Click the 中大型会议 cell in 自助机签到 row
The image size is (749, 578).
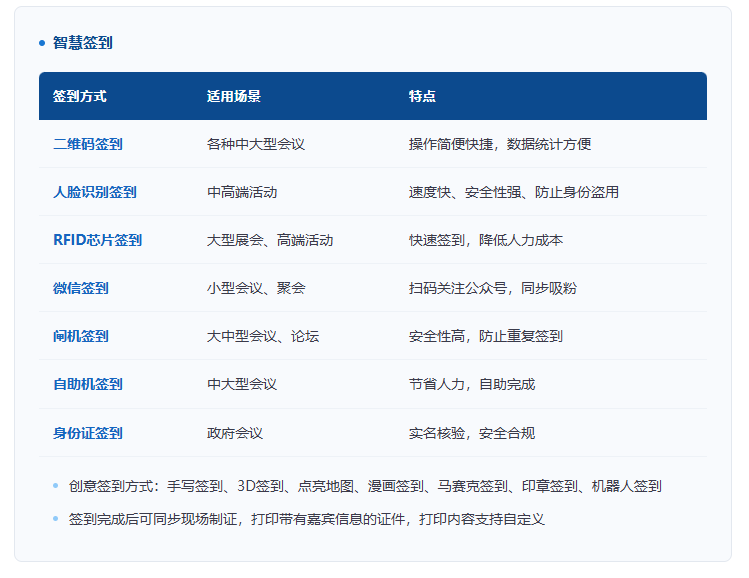tap(242, 385)
